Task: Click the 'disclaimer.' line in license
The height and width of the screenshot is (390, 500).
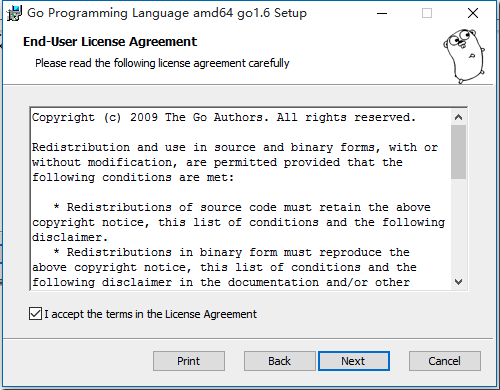Action: [x=70, y=237]
